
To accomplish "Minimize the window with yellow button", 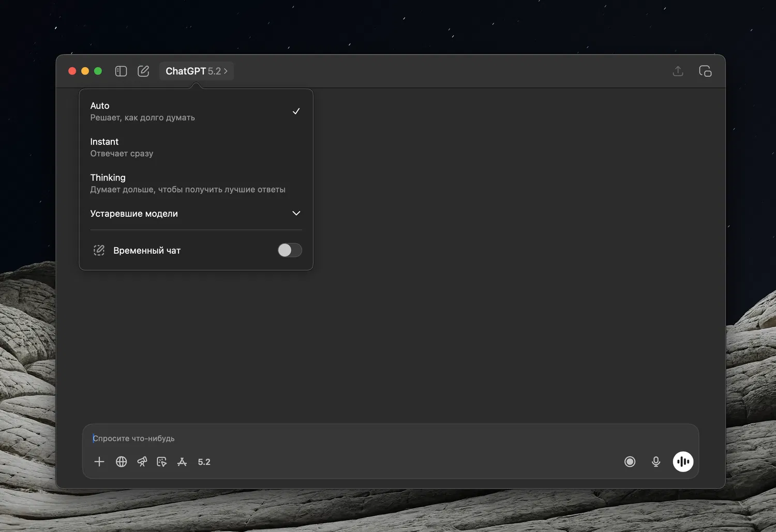I will click(85, 71).
